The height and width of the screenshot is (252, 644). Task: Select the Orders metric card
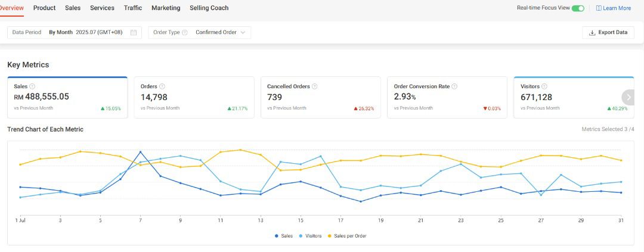coord(194,98)
